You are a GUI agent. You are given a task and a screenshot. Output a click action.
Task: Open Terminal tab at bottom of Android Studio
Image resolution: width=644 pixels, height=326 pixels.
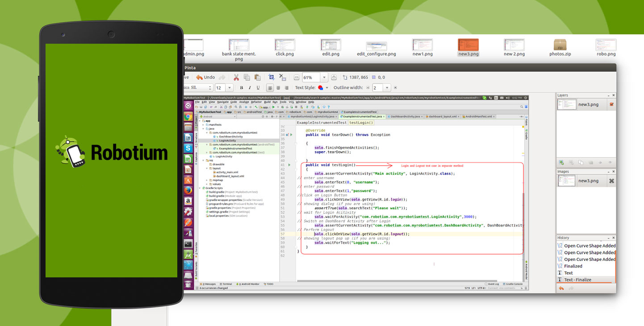tap(226, 284)
